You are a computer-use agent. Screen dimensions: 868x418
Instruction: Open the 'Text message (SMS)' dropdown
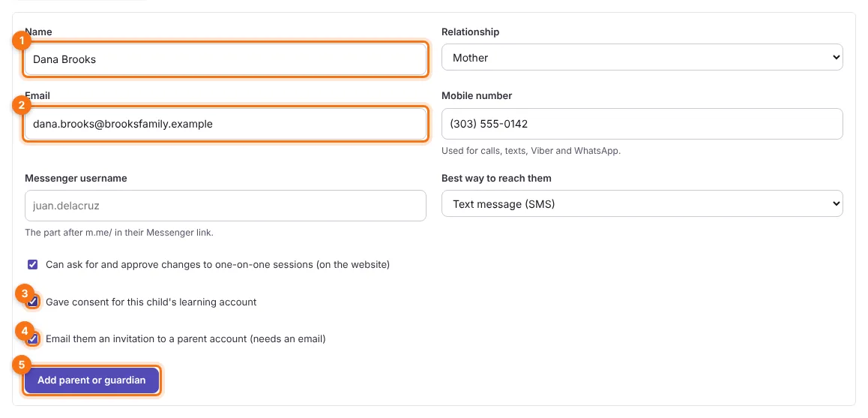(642, 204)
